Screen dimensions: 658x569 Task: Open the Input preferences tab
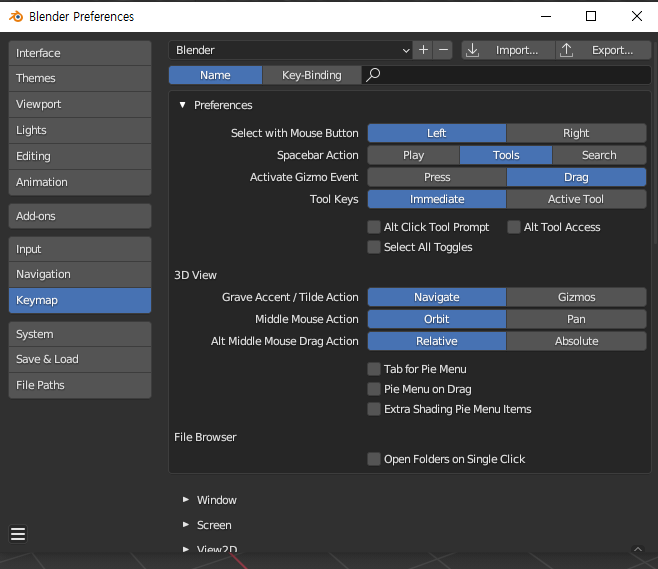pyautogui.click(x=80, y=249)
